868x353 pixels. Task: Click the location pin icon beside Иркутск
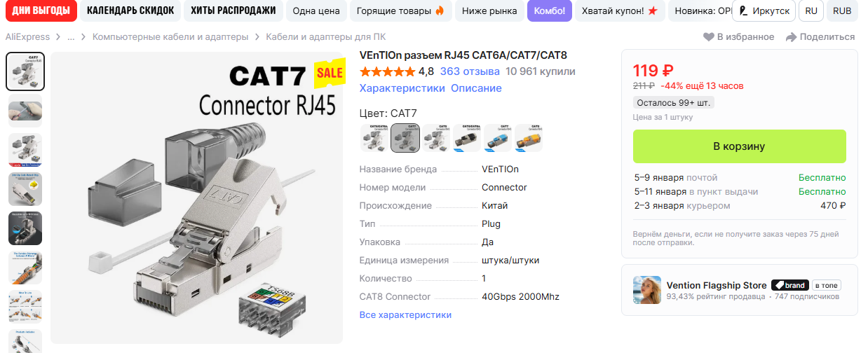click(744, 11)
